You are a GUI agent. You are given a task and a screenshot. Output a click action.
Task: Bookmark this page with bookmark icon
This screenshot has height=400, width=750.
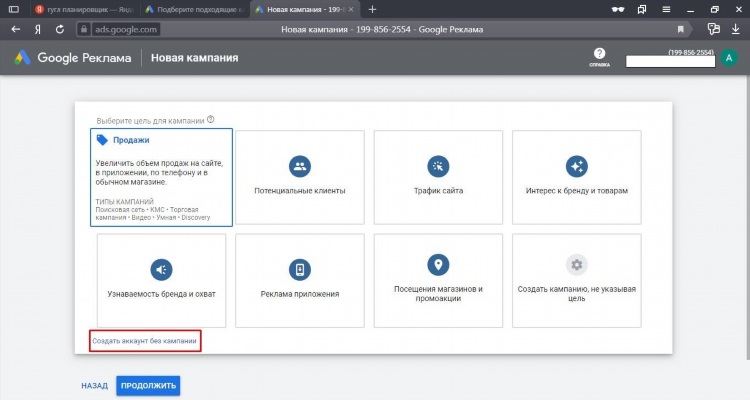point(680,29)
